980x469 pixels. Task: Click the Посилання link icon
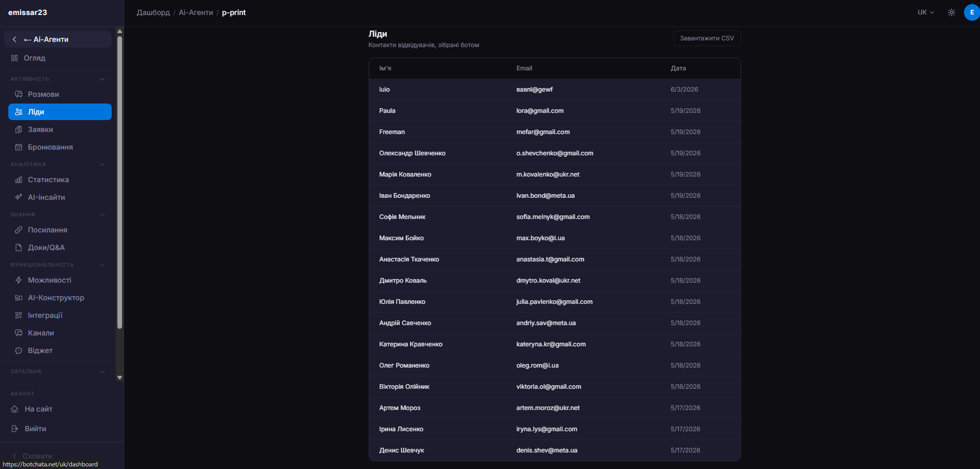coord(19,230)
